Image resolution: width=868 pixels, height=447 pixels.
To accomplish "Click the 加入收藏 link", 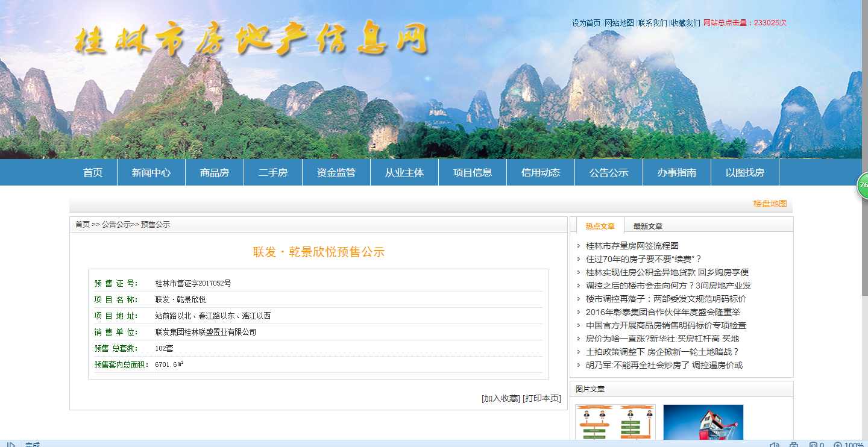I will pyautogui.click(x=500, y=398).
